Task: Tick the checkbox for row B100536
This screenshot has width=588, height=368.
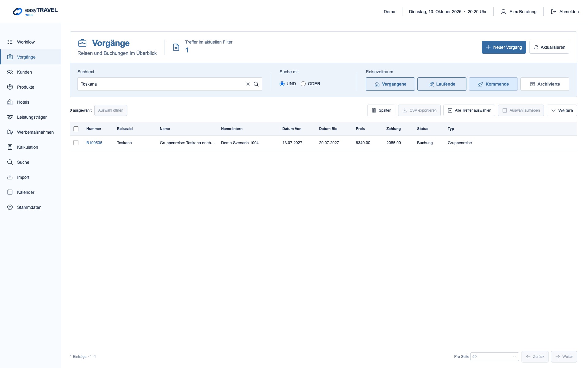Action: pos(76,143)
